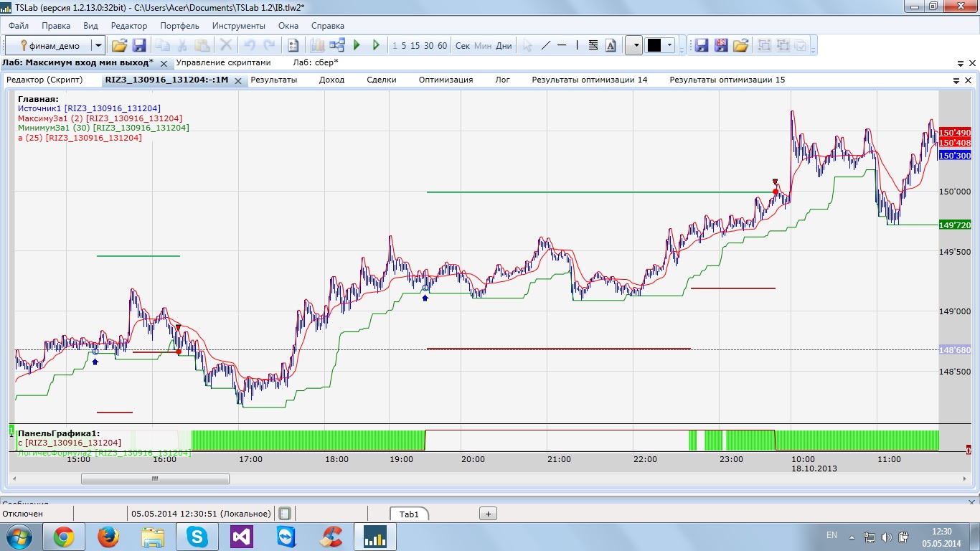
Task: Select the diagonal line drawing tool
Action: point(545,45)
